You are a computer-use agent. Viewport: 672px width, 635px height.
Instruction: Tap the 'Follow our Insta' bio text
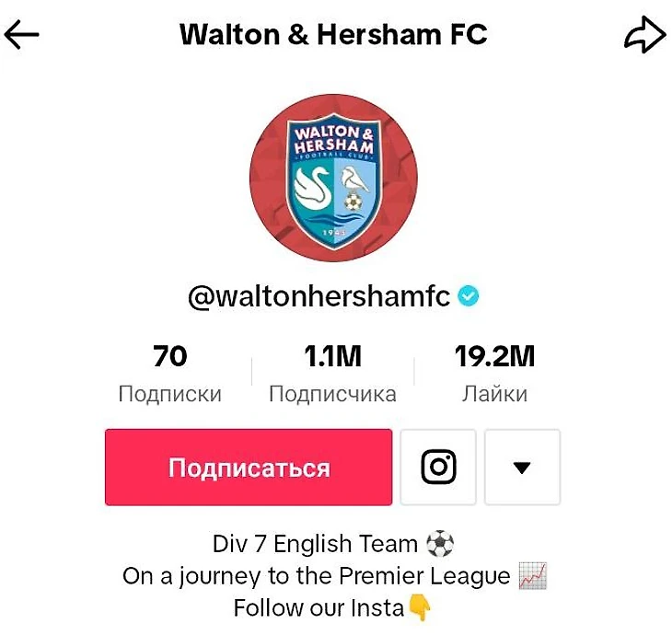click(x=319, y=607)
